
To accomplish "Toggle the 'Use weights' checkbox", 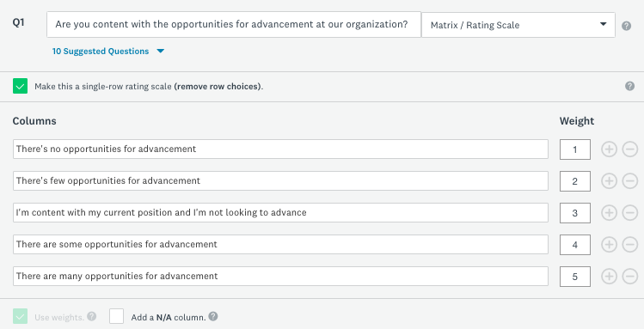I will pyautogui.click(x=20, y=316).
